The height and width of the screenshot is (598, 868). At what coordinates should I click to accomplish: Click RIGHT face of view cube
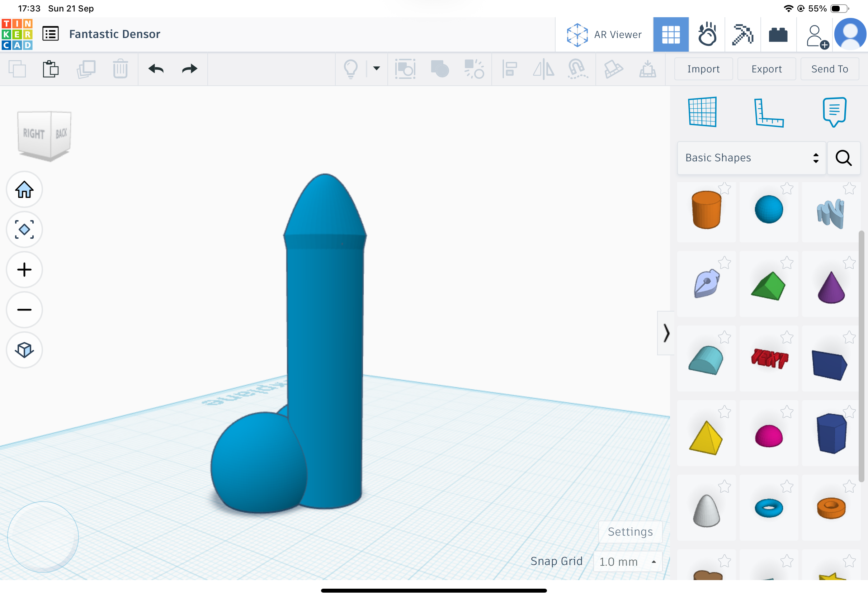point(34,134)
